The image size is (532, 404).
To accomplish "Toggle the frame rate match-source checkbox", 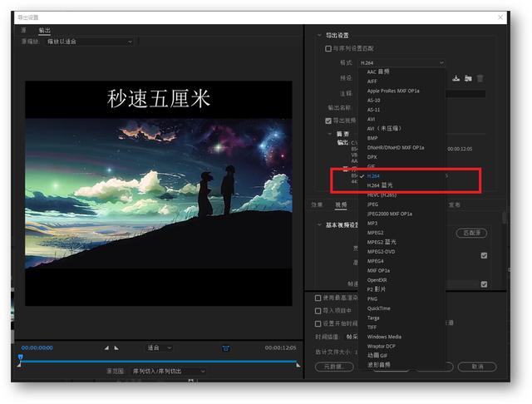I will [x=484, y=284].
